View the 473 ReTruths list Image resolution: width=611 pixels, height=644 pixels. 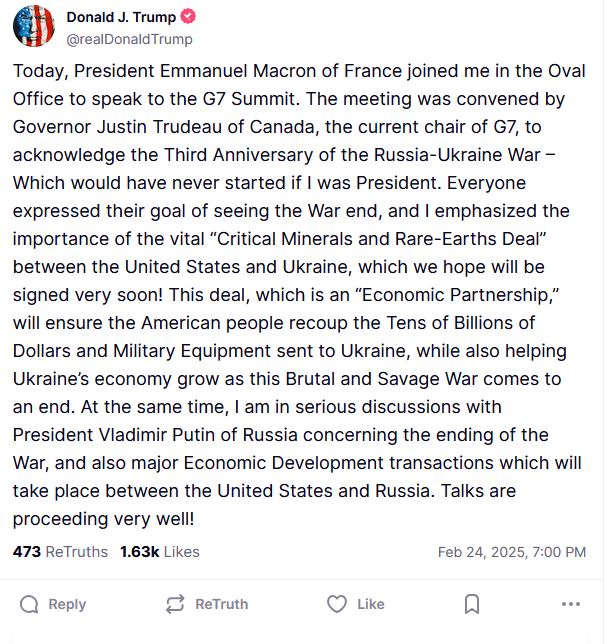(x=60, y=552)
